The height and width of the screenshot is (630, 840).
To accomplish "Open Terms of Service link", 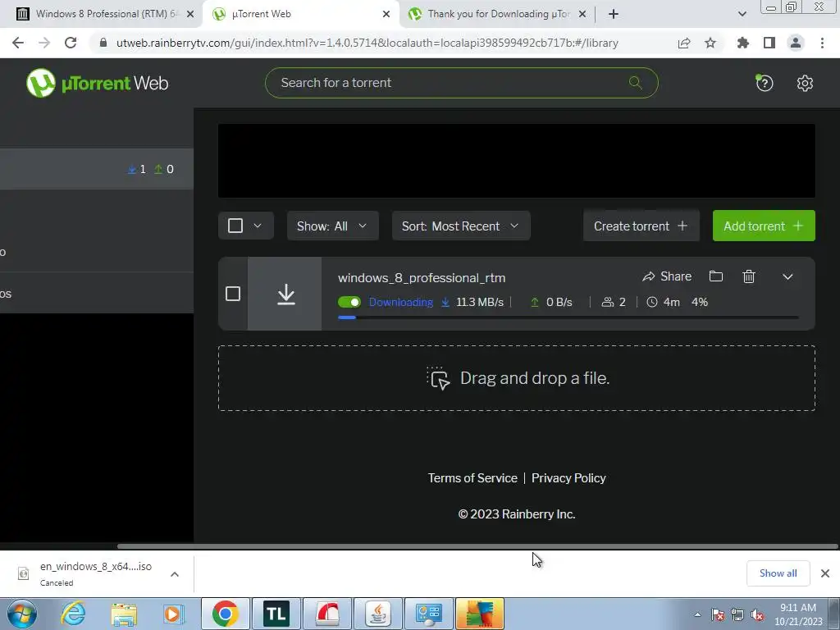I will 472,478.
